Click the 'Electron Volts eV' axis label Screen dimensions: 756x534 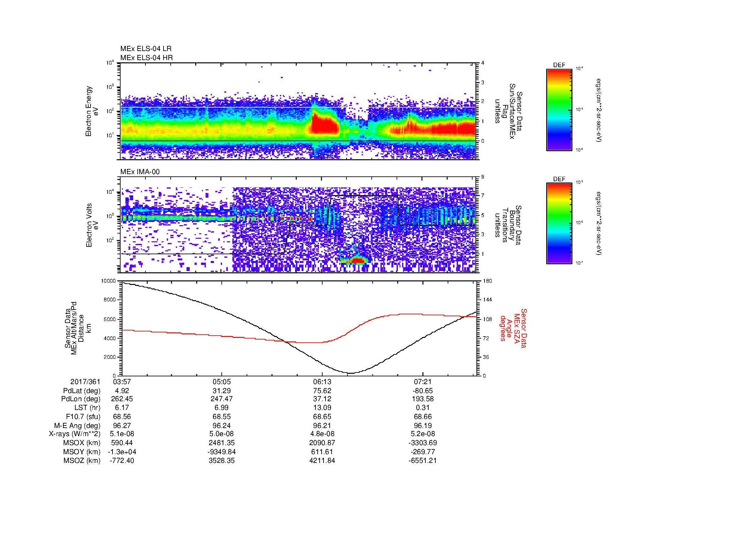click(x=92, y=225)
